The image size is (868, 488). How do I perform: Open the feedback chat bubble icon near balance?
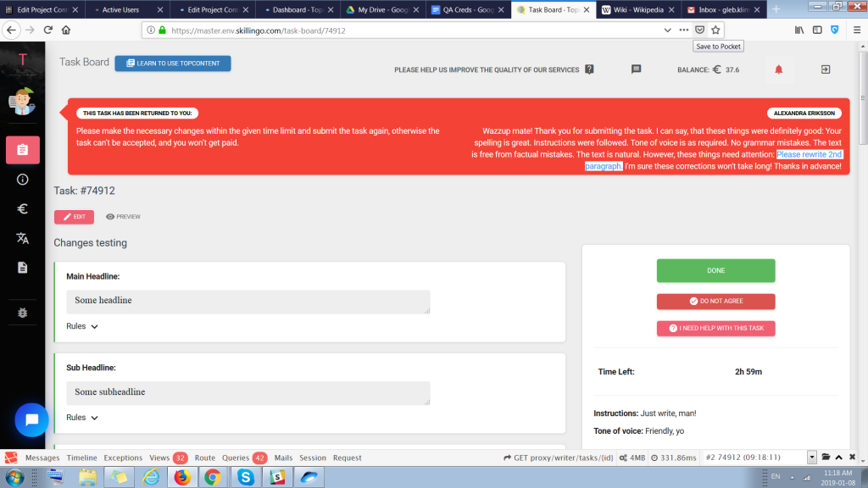[636, 69]
